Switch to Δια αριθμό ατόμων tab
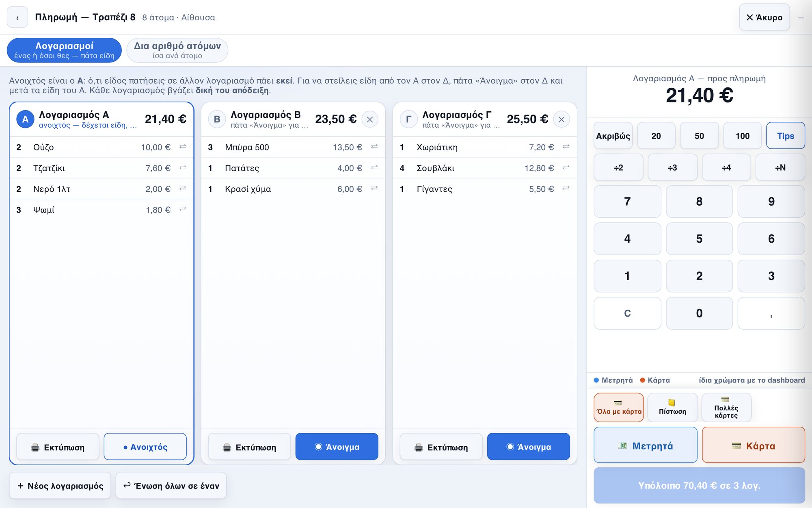 coord(177,50)
